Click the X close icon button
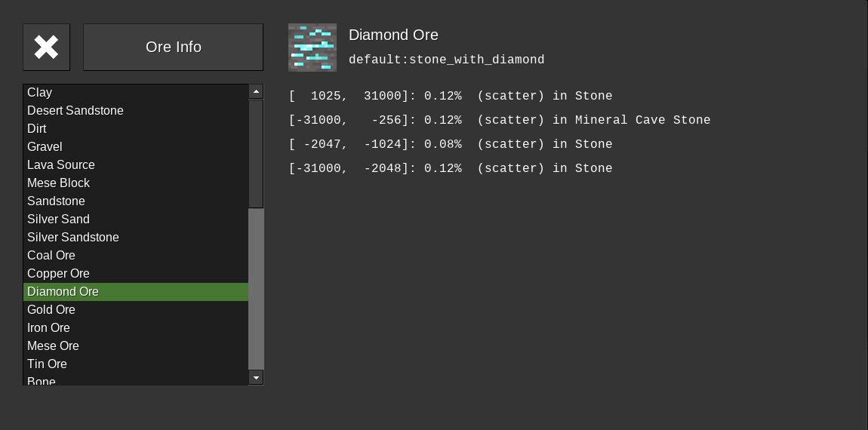The width and height of the screenshot is (868, 430). click(x=46, y=47)
